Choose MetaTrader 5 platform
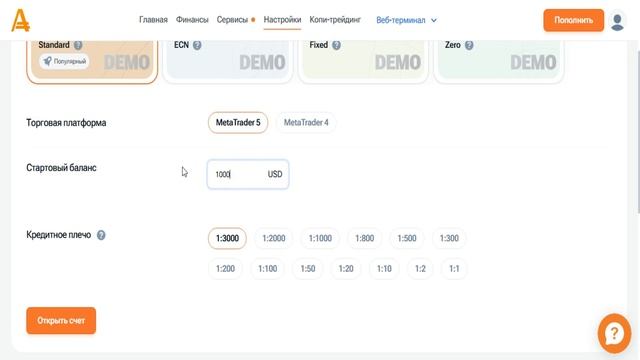Screen dimensions: 640x360 click(x=238, y=122)
